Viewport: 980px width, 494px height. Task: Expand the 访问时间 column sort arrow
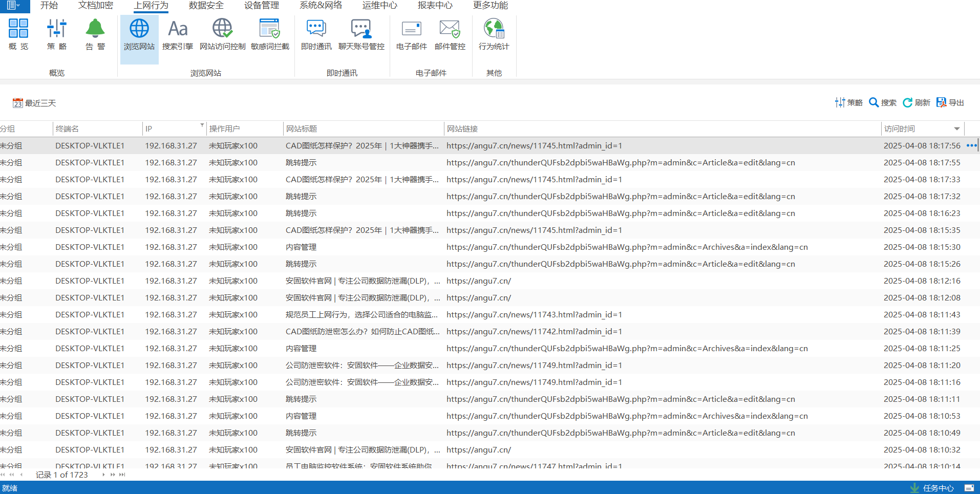[956, 129]
